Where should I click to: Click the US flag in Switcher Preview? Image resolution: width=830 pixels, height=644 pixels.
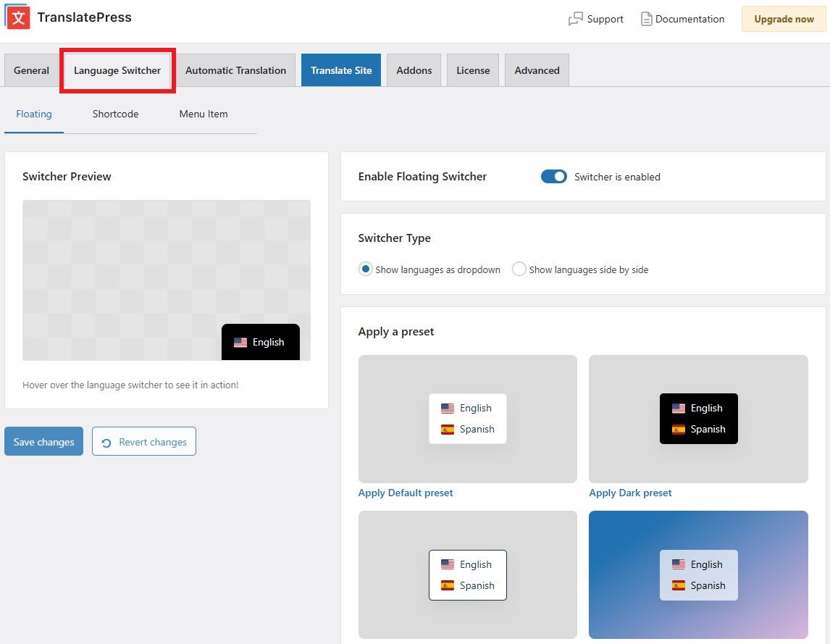(240, 343)
